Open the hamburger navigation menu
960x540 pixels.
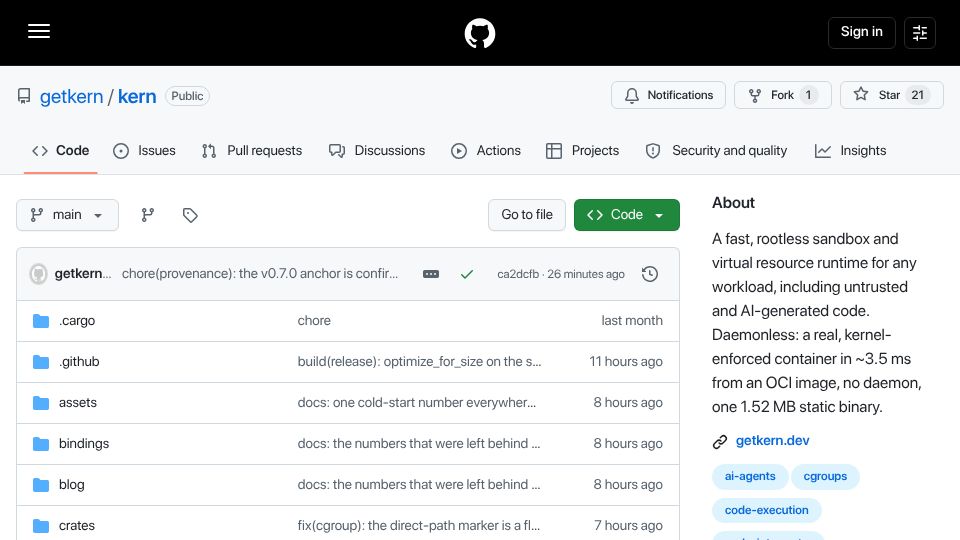[39, 31]
